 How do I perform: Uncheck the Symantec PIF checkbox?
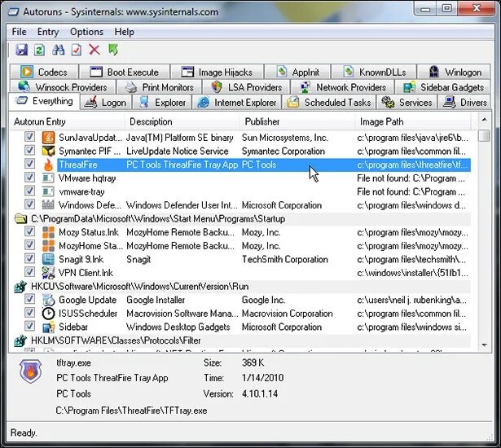pos(29,150)
